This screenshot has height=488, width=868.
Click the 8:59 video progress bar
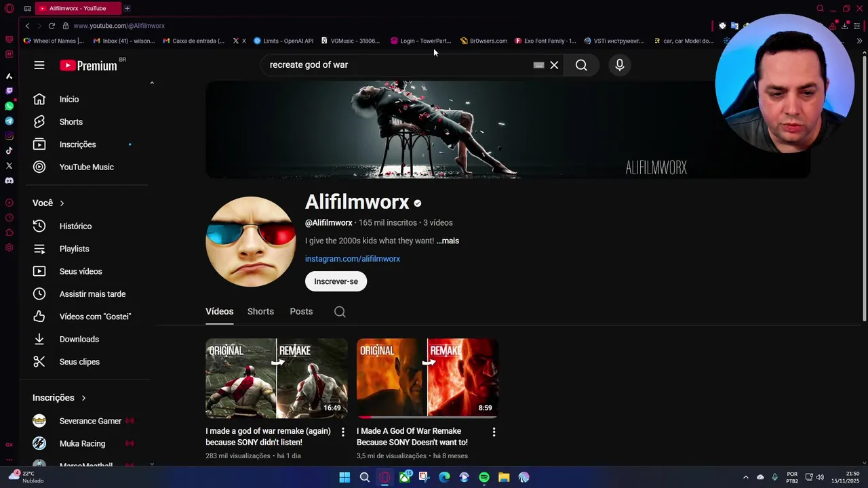[x=427, y=417]
